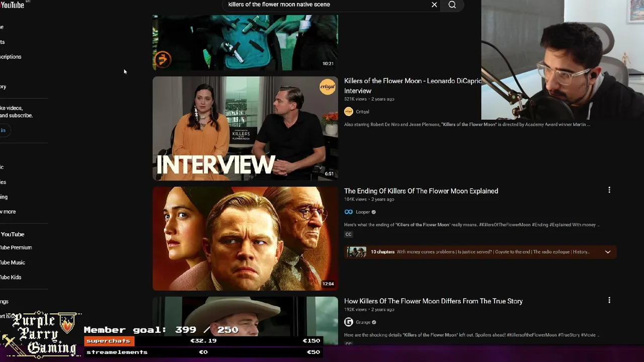644x362 pixels.
Task: Open Subscriptions in the sidebar
Action: [x=11, y=57]
